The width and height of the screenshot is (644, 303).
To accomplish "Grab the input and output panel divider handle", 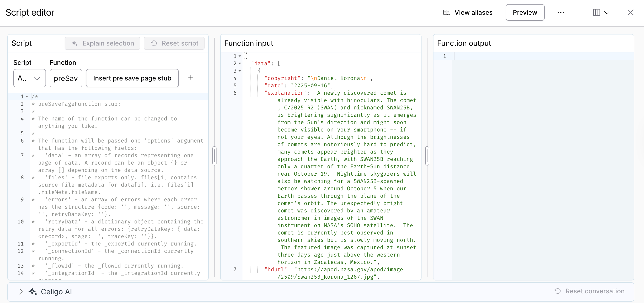I will tap(427, 156).
